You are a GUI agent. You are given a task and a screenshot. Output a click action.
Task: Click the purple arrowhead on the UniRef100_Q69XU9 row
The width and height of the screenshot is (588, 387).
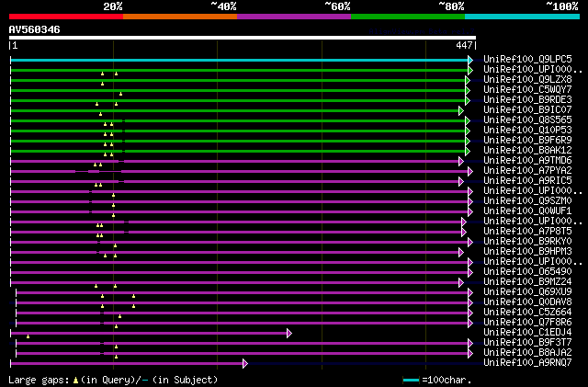point(470,293)
